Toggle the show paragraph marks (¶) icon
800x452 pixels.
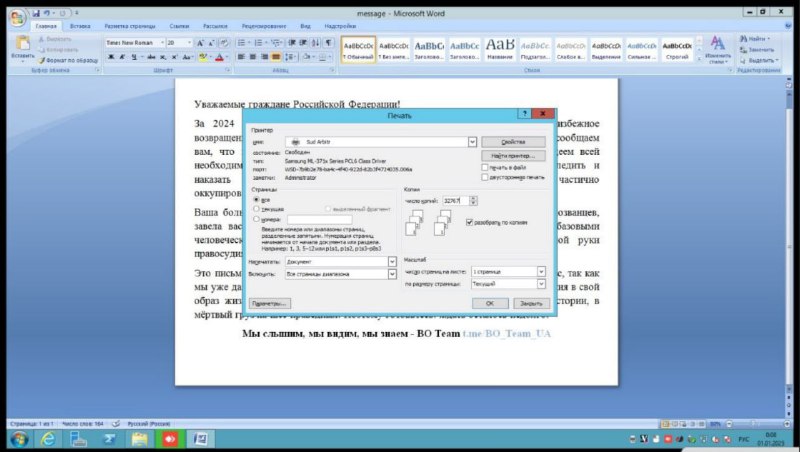pyautogui.click(x=329, y=43)
